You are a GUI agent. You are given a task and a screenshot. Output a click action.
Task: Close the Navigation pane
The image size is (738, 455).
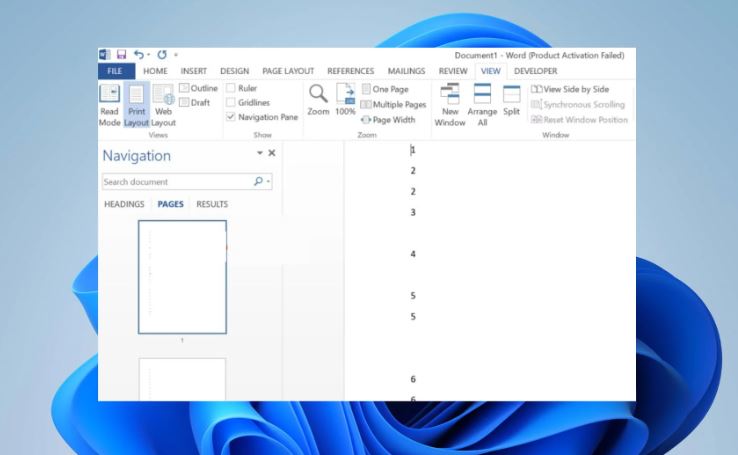pyautogui.click(x=272, y=153)
